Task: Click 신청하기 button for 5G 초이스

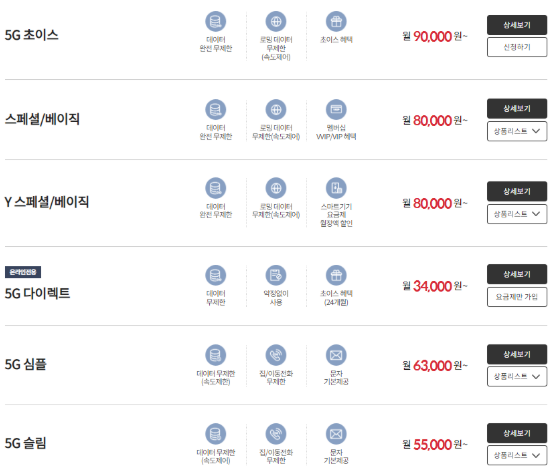Action: coord(517,47)
